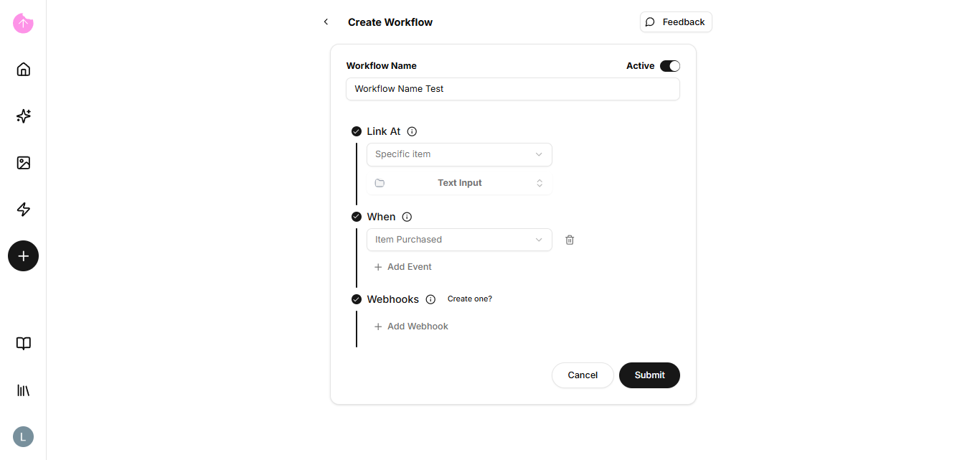Image resolution: width=980 pixels, height=460 pixels.
Task: Open the Item Purchased event dropdown
Action: tap(459, 240)
